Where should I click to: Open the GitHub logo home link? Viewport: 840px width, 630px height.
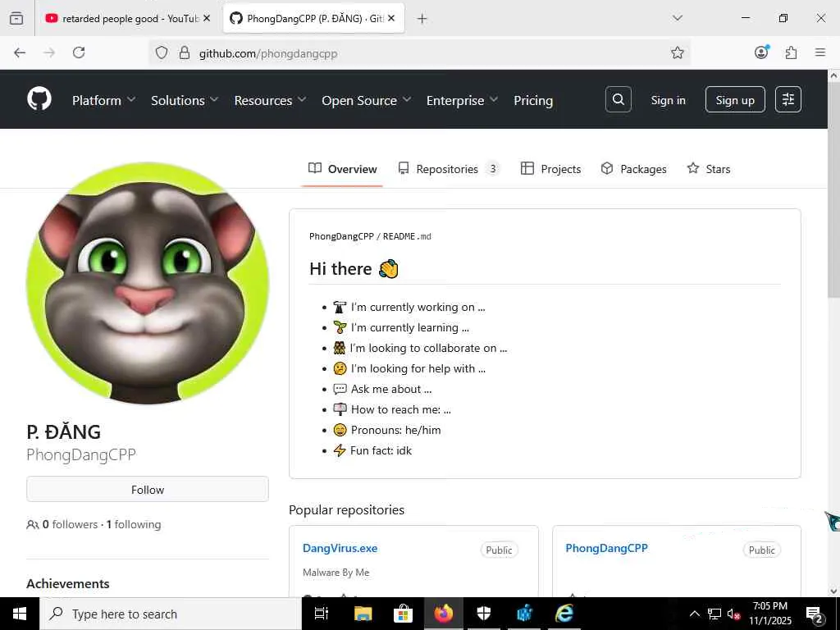(39, 99)
